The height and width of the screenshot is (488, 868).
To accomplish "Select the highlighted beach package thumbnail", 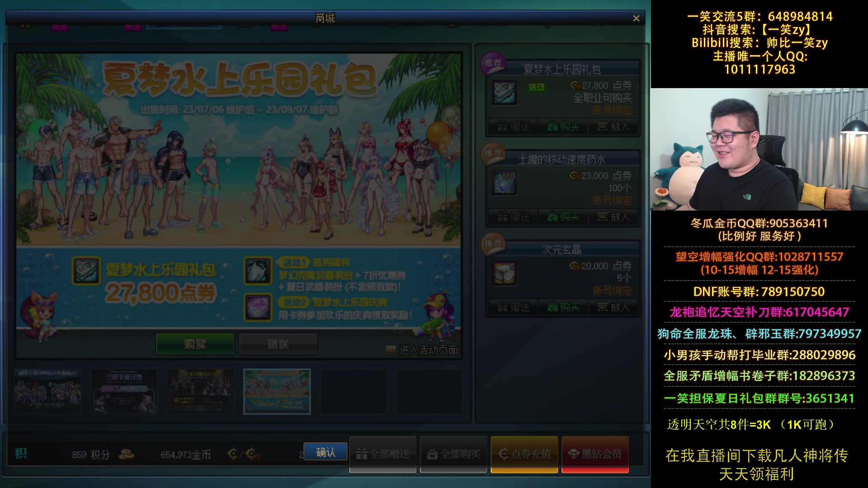I will pyautogui.click(x=277, y=391).
